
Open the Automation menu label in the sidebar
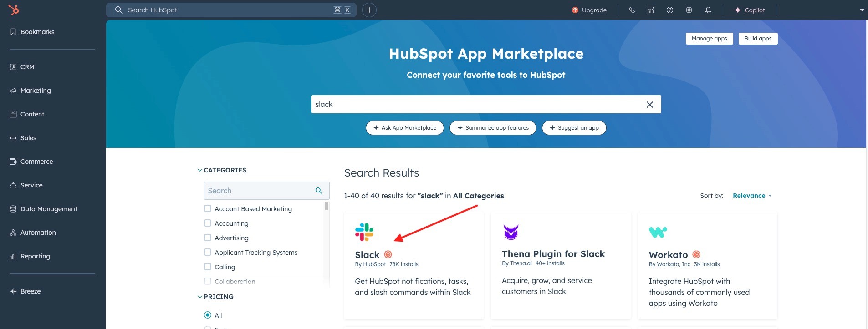point(38,233)
